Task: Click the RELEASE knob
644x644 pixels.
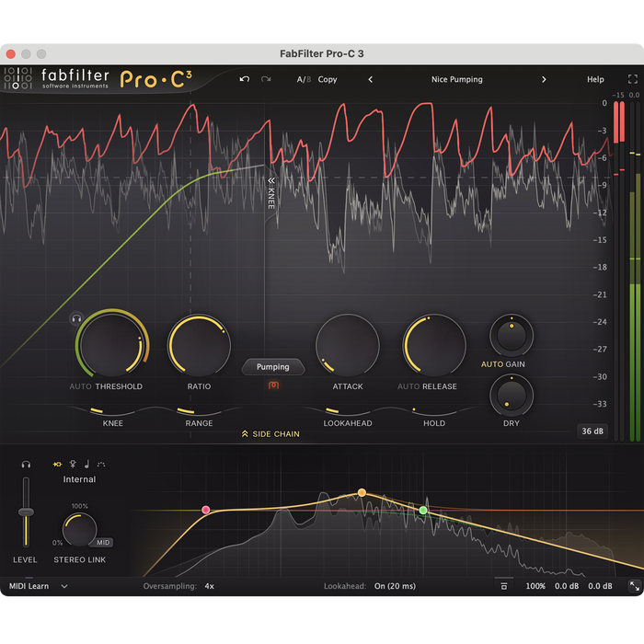Action: click(434, 345)
